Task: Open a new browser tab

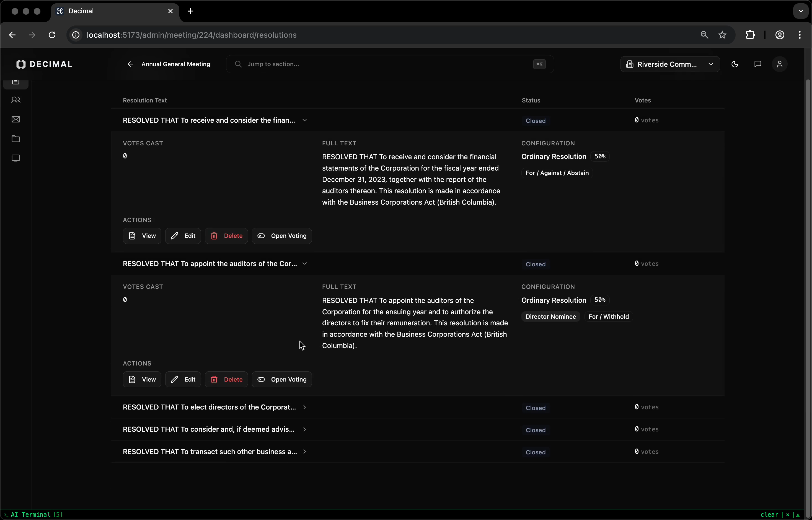Action: 190,11
